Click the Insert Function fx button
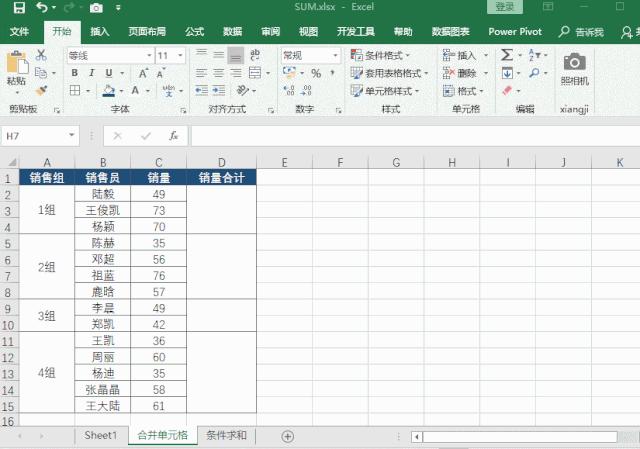This screenshot has width=640, height=449. coord(173,136)
